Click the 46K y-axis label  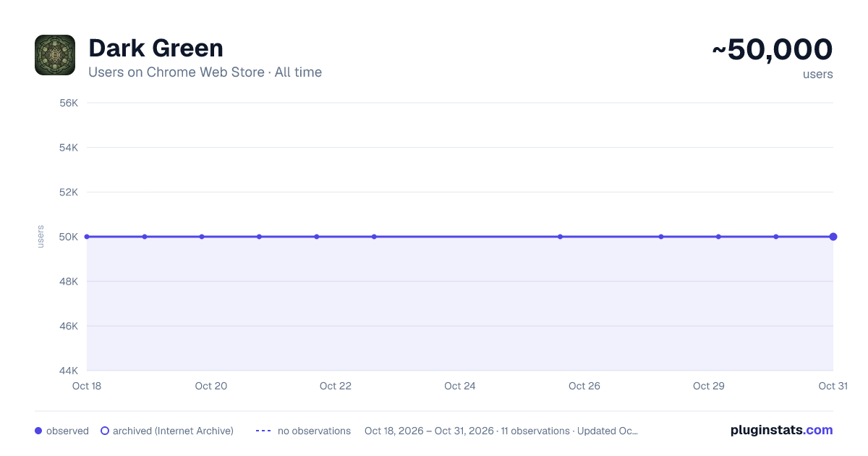point(69,326)
